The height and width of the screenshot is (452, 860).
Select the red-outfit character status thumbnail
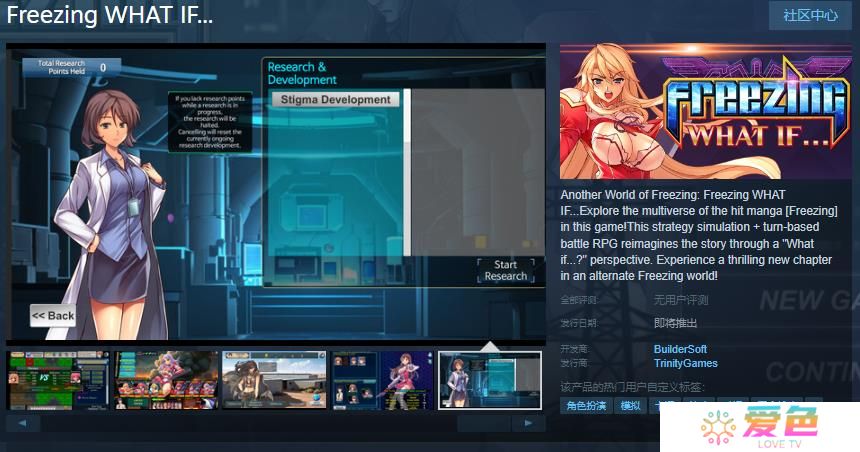pos(382,381)
